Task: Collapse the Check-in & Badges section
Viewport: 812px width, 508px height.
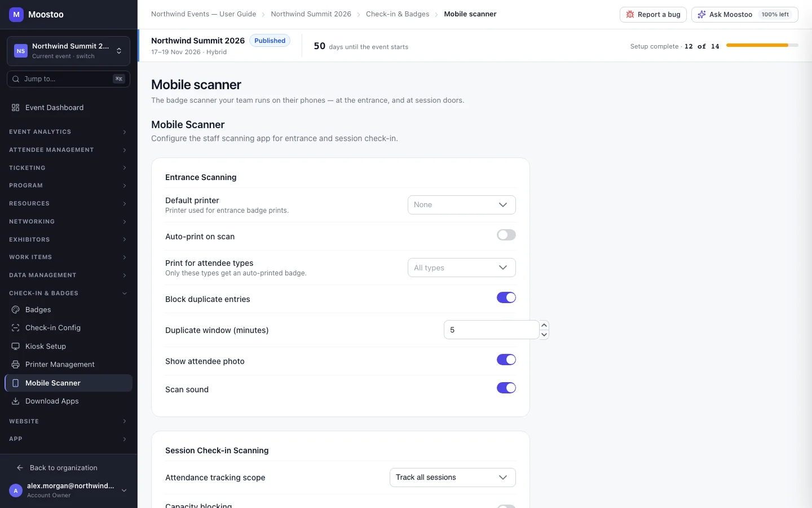Action: tap(69, 294)
